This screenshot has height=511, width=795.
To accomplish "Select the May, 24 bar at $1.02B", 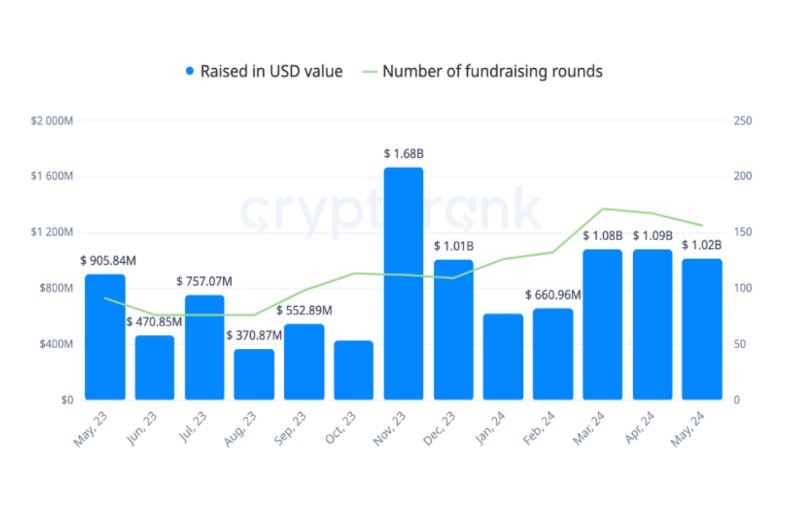I will pyautogui.click(x=702, y=330).
